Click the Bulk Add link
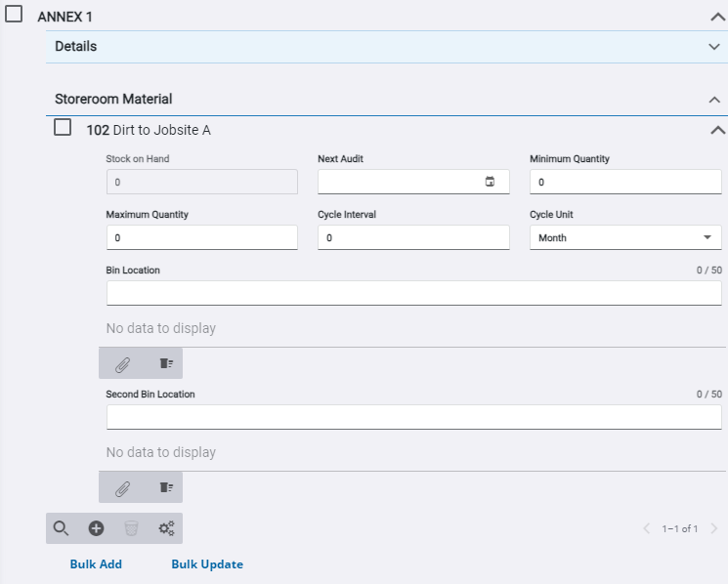Screen dimensions: 728x584 click(x=96, y=564)
